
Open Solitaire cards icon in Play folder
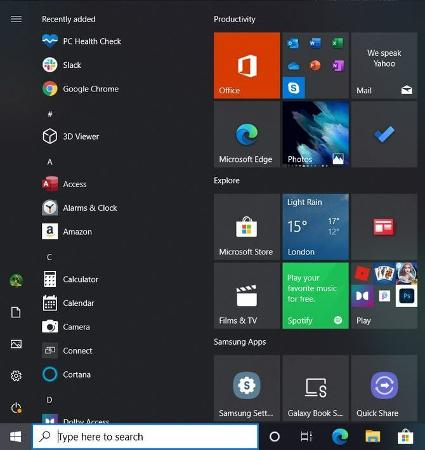[x=384, y=273]
